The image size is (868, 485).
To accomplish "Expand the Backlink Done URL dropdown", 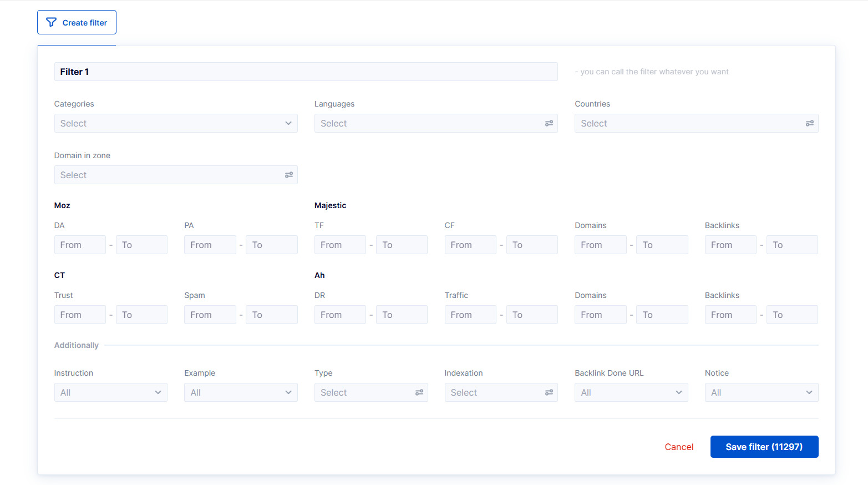I will (631, 392).
